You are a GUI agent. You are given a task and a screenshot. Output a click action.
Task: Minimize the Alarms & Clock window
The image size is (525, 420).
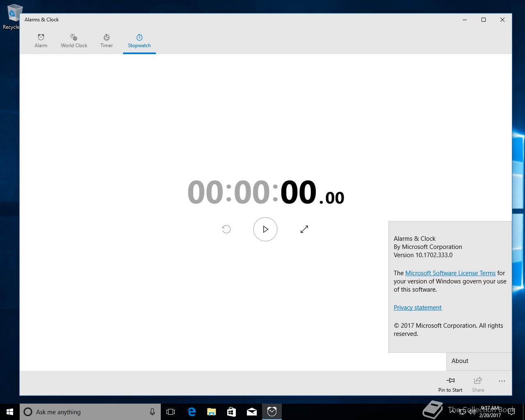pyautogui.click(x=465, y=20)
